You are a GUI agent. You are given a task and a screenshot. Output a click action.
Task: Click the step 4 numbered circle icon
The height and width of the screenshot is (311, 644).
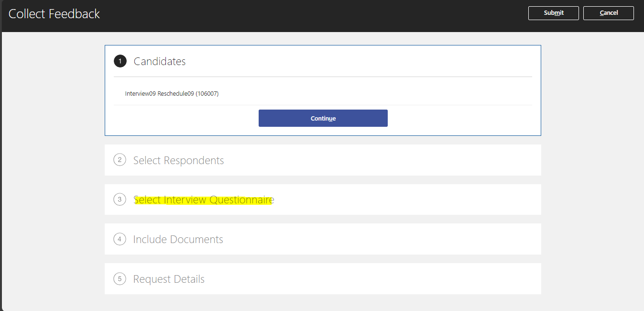coord(120,239)
